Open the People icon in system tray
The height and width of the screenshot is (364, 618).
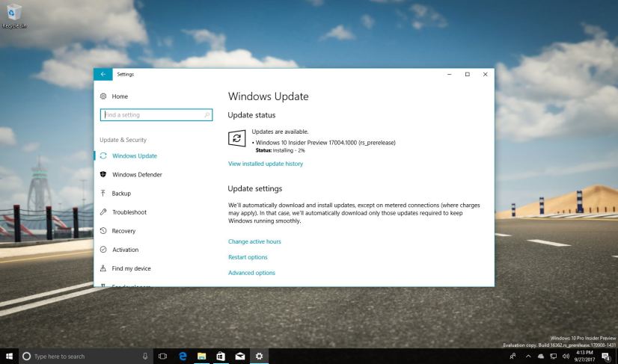pyautogui.click(x=513, y=356)
